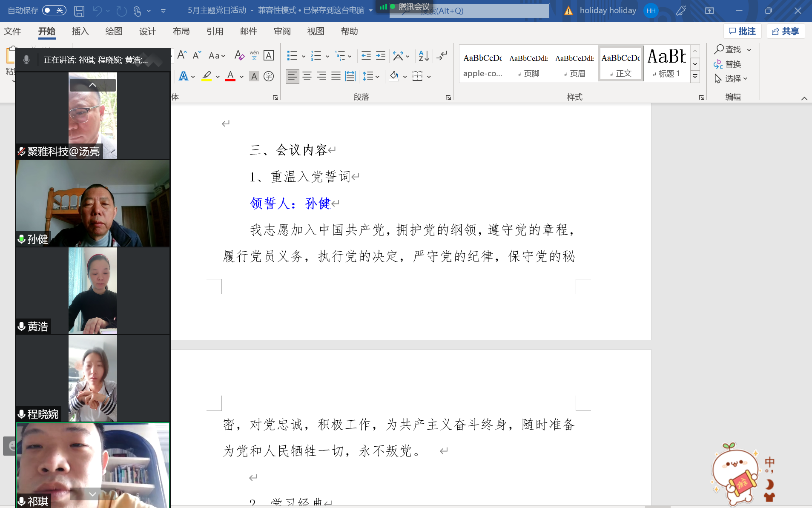Click the 共享 share button

coord(786,31)
